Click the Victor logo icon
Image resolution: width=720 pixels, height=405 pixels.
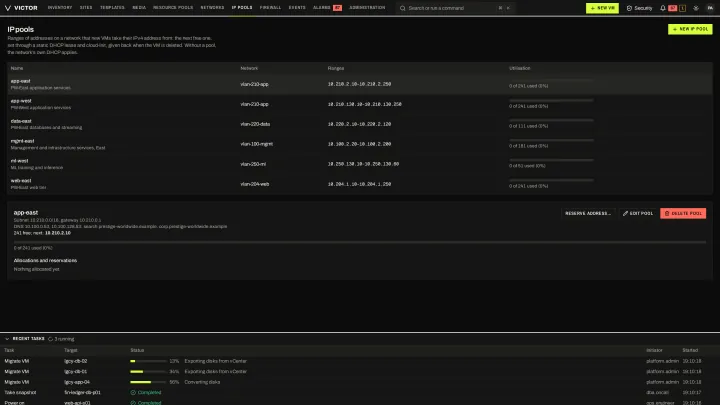click(x=8, y=8)
